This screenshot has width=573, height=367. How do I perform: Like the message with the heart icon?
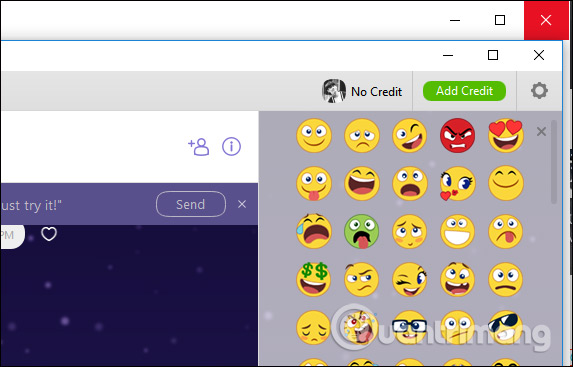(49, 234)
